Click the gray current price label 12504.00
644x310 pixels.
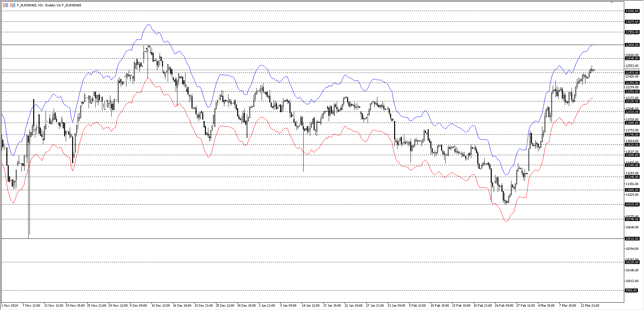tap(632, 70)
